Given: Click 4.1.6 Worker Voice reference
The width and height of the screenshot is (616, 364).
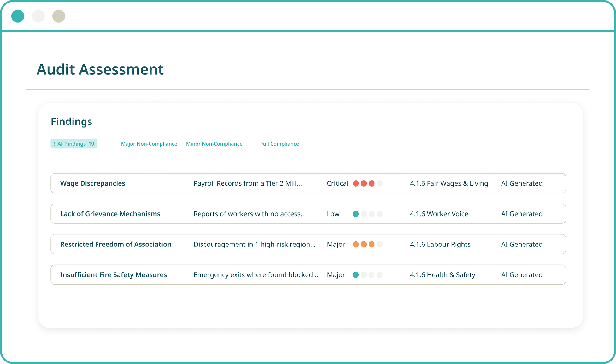Looking at the screenshot, I should pos(439,214).
